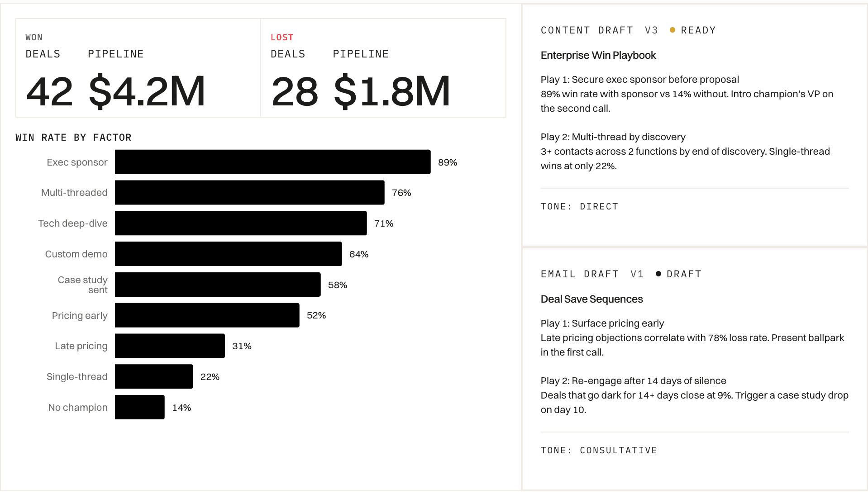The image size is (868, 494).
Task: Click the yellow READY status dot
Action: point(673,30)
